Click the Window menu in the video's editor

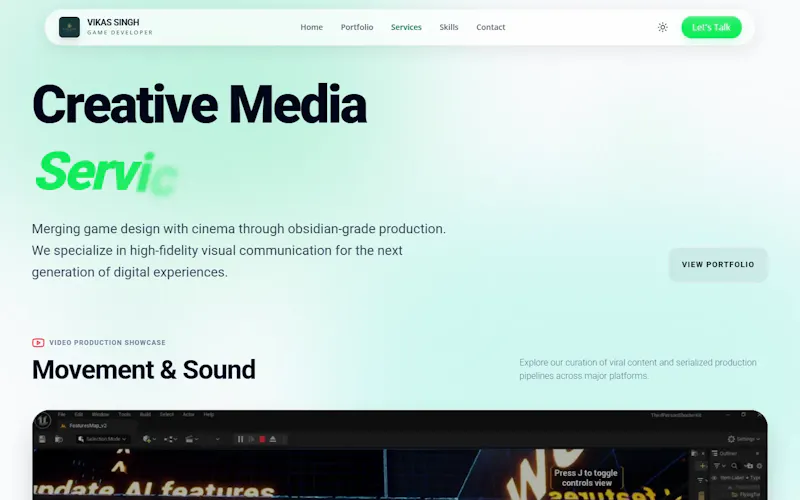(x=100, y=414)
